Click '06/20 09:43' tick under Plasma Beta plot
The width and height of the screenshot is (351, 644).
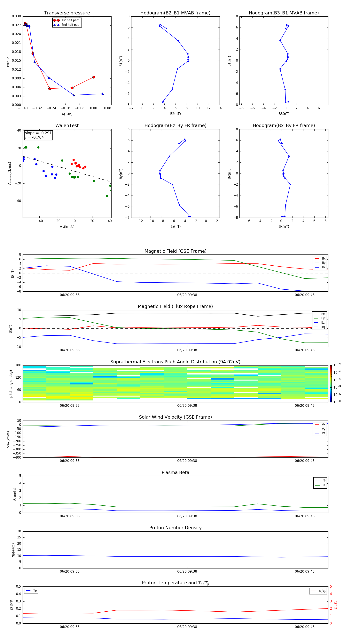click(305, 516)
